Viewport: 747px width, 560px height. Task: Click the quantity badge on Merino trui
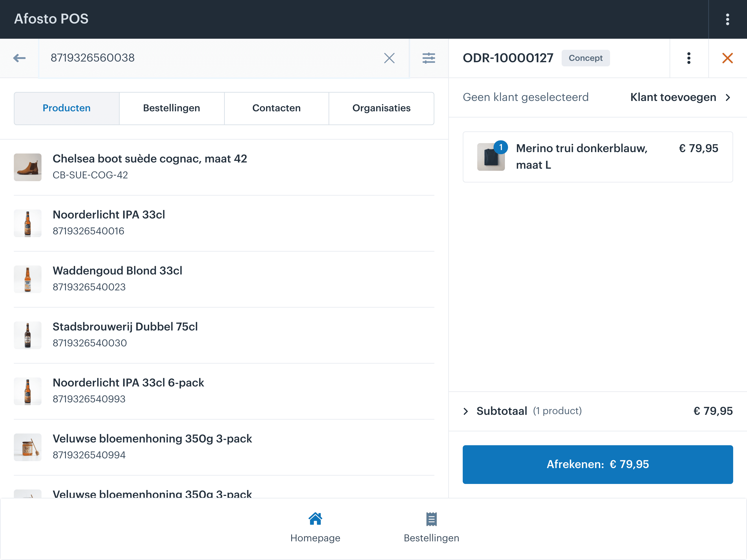[x=501, y=147]
